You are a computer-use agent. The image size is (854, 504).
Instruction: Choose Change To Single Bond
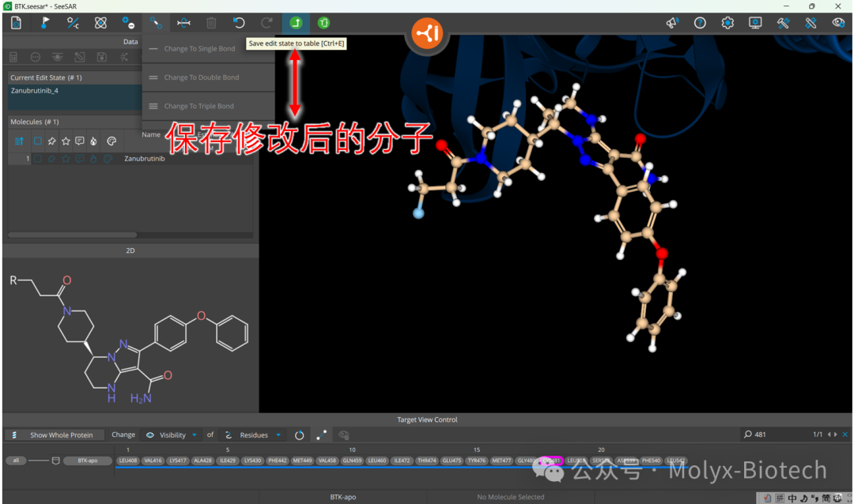point(208,48)
